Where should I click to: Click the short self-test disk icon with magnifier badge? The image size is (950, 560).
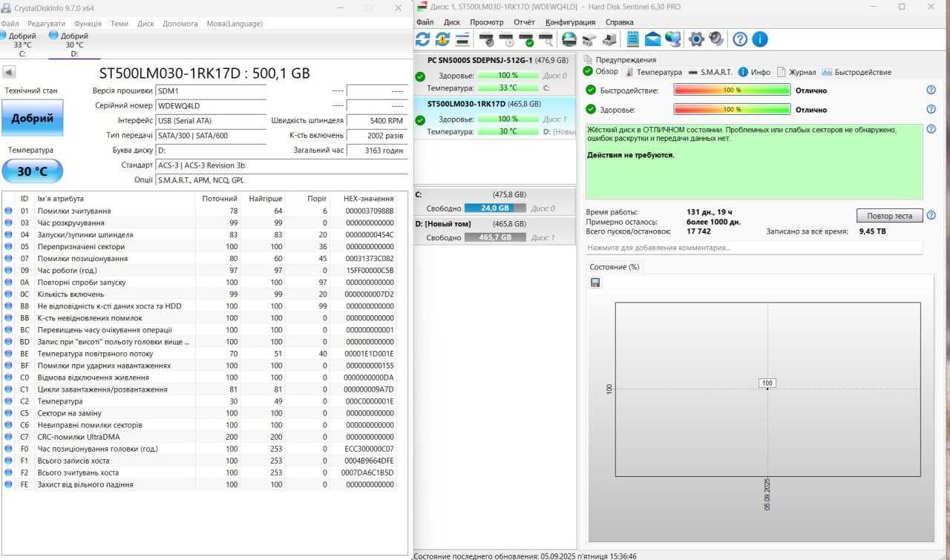(487, 39)
